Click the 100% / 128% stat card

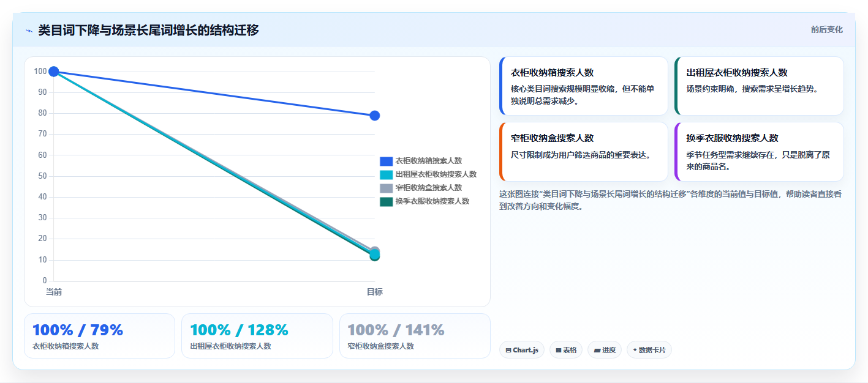pyautogui.click(x=257, y=336)
